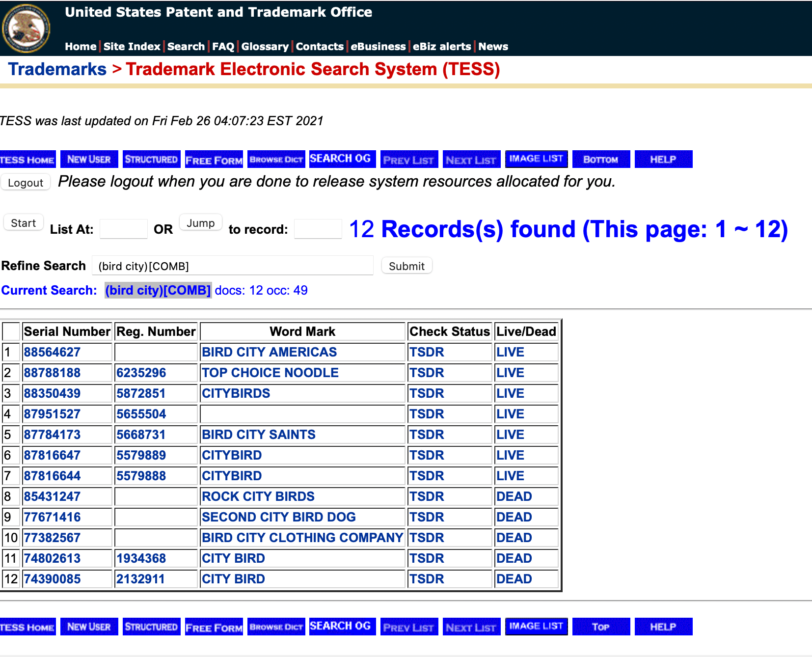The width and height of the screenshot is (812, 657).
Task: Focus the to record input field
Action: [318, 229]
